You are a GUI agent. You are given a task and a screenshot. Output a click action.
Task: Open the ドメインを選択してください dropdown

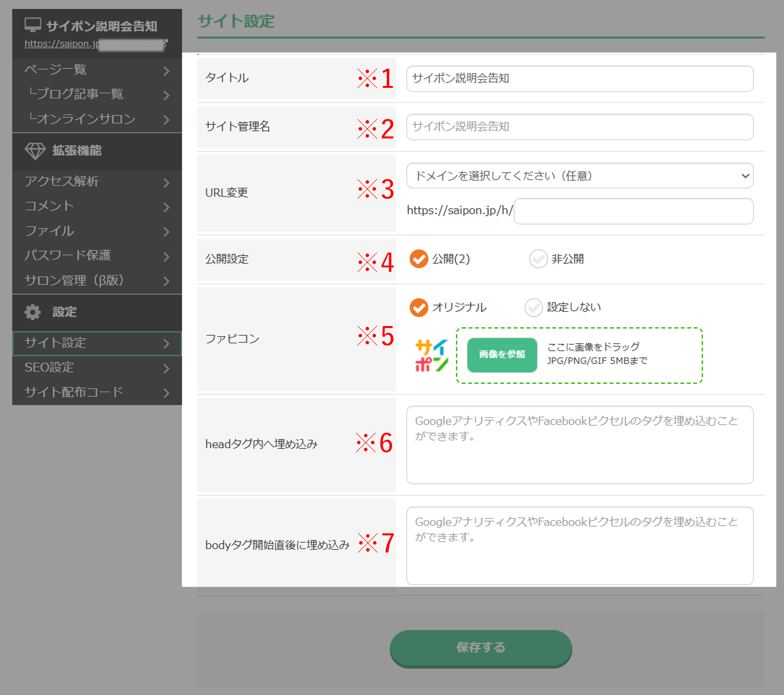point(579,176)
